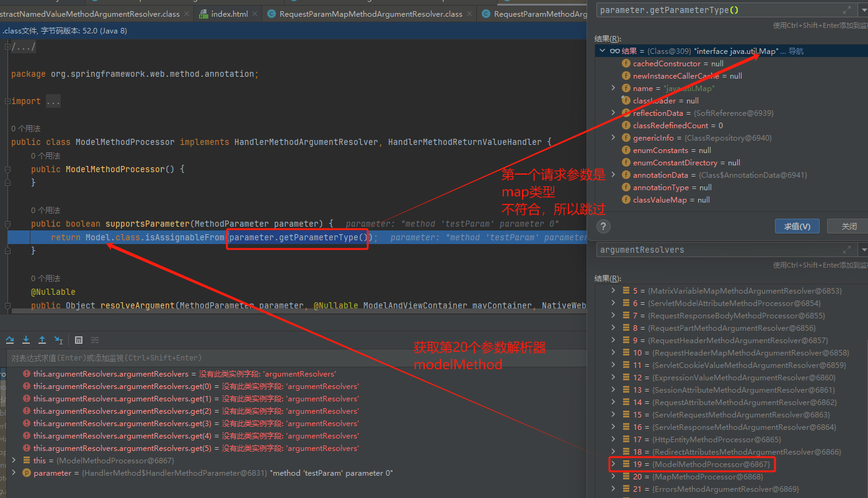Select enumConstantDirectory = null row
Image resolution: width=868 pixels, height=498 pixels.
click(731, 163)
